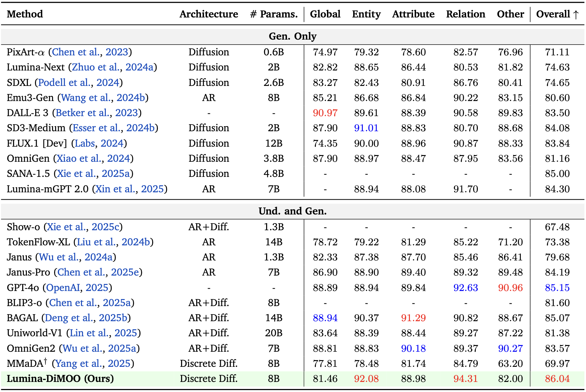Follow the Wang et al., 2024b Emu3-Gen citation
The width and height of the screenshot is (586, 392).
point(103,98)
